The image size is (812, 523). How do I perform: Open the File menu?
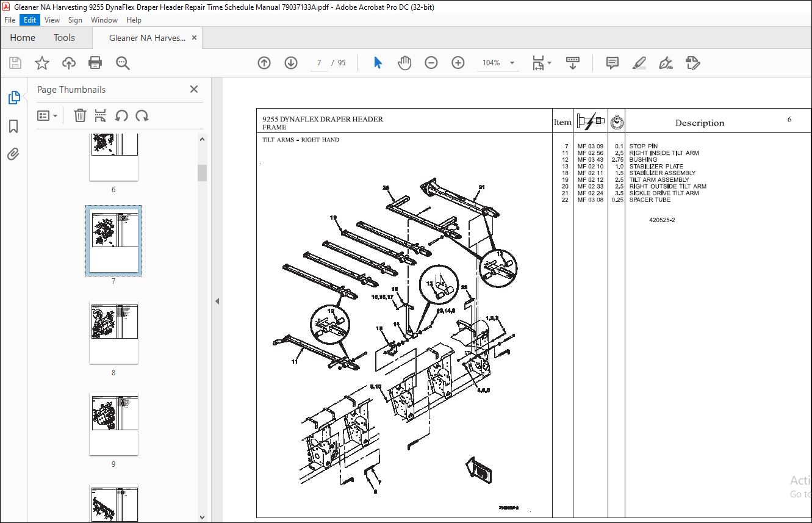click(10, 20)
